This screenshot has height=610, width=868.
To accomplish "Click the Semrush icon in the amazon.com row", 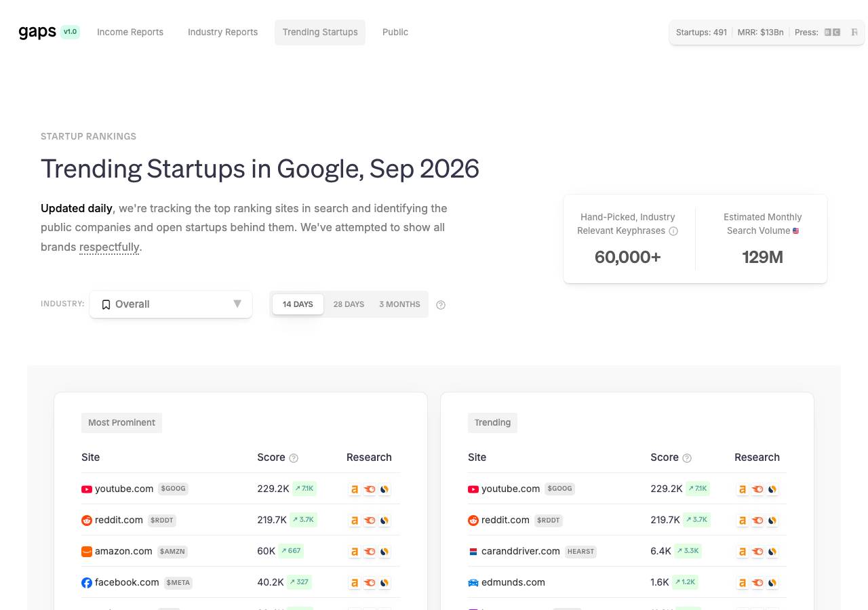I will tap(370, 551).
